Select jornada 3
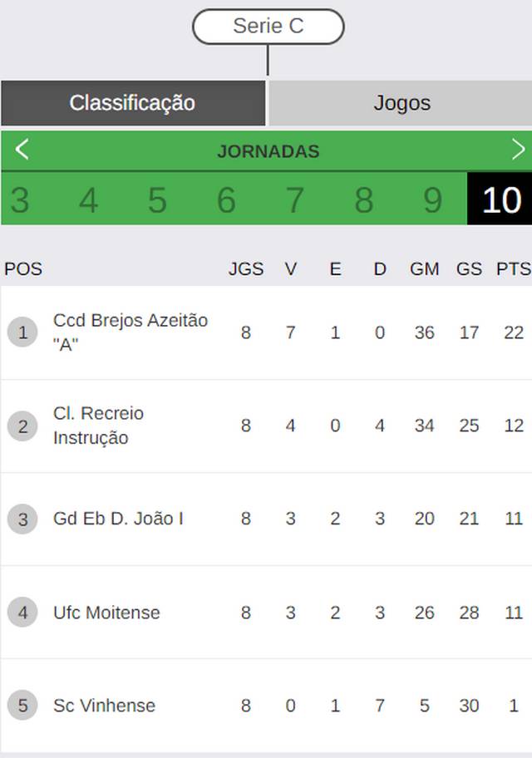This screenshot has width=532, height=758. (x=20, y=199)
